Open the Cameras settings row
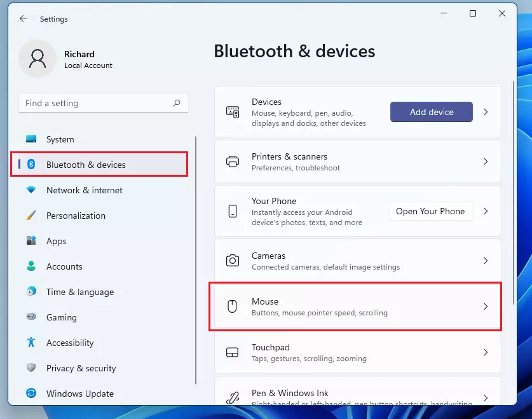Image resolution: width=532 pixels, height=419 pixels. [x=358, y=261]
